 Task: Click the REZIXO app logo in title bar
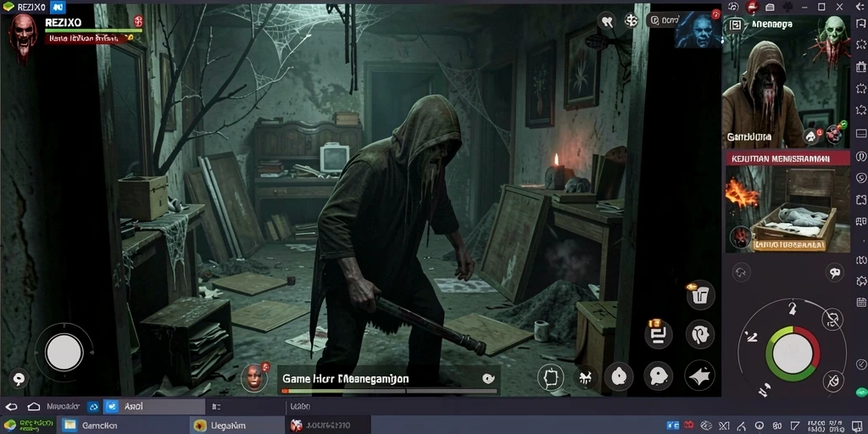pos(7,7)
